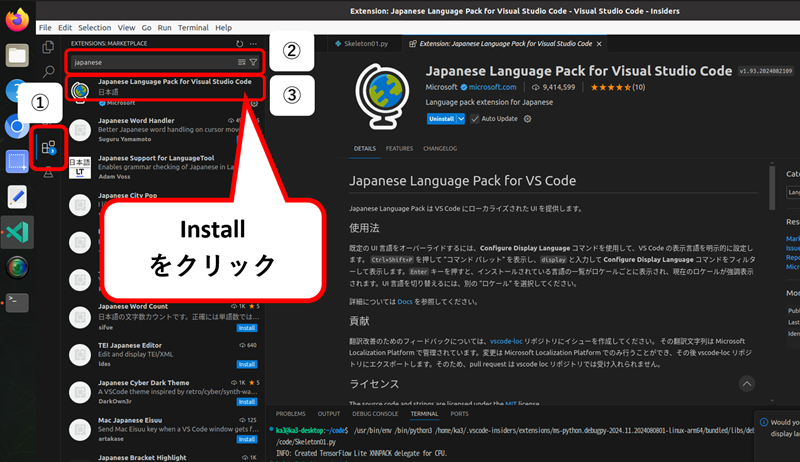800x462 pixels.
Task: Click the extension details vertical scrollbar
Action: coord(772,186)
